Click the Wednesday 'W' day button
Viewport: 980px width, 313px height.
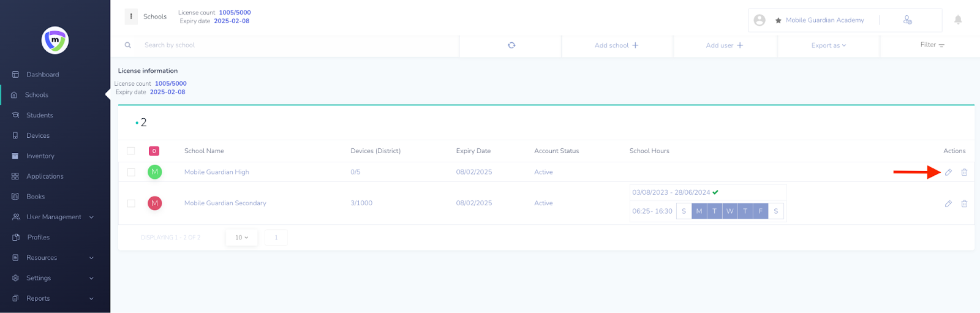[x=730, y=211]
